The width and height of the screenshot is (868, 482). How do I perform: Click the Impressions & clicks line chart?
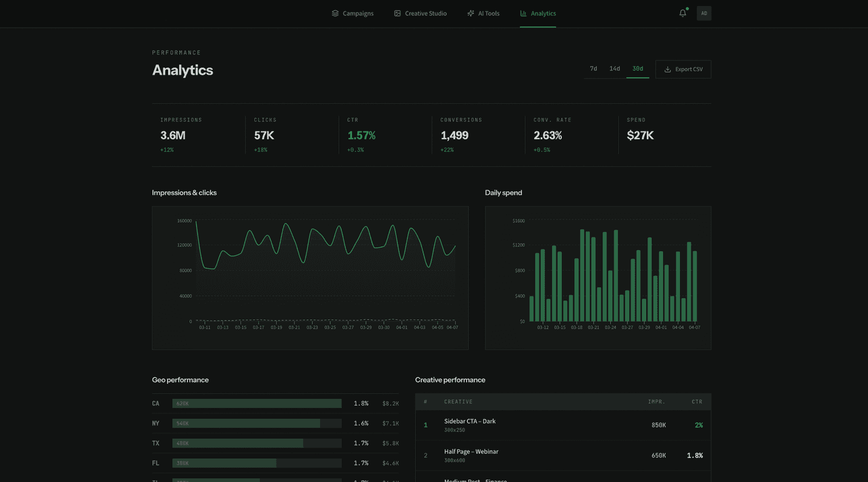click(310, 277)
